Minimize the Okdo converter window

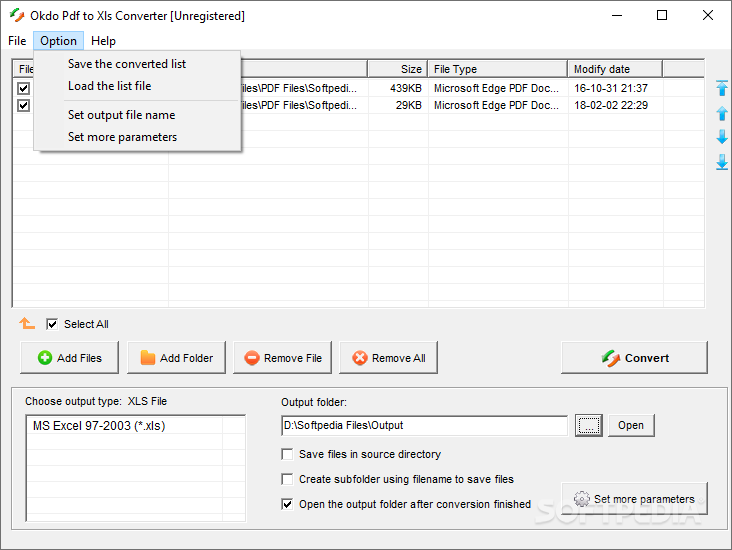click(x=617, y=15)
